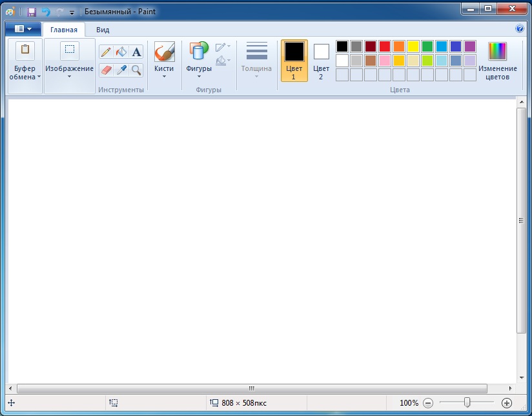Click the vertical scrollbar thumb
532x416 pixels.
pyautogui.click(x=521, y=221)
